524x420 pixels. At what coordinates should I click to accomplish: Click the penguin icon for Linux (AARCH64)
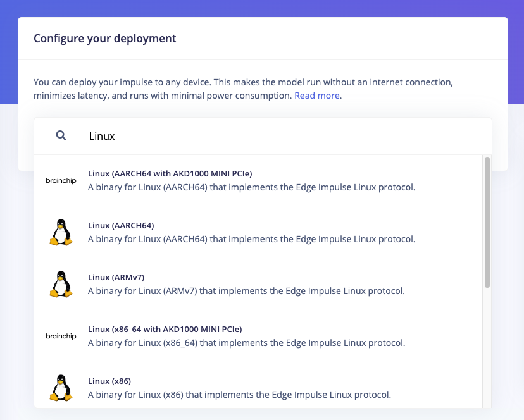(x=61, y=232)
